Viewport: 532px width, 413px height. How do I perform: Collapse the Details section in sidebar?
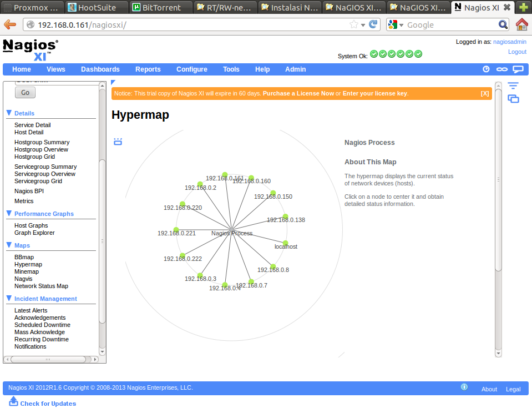[9, 113]
